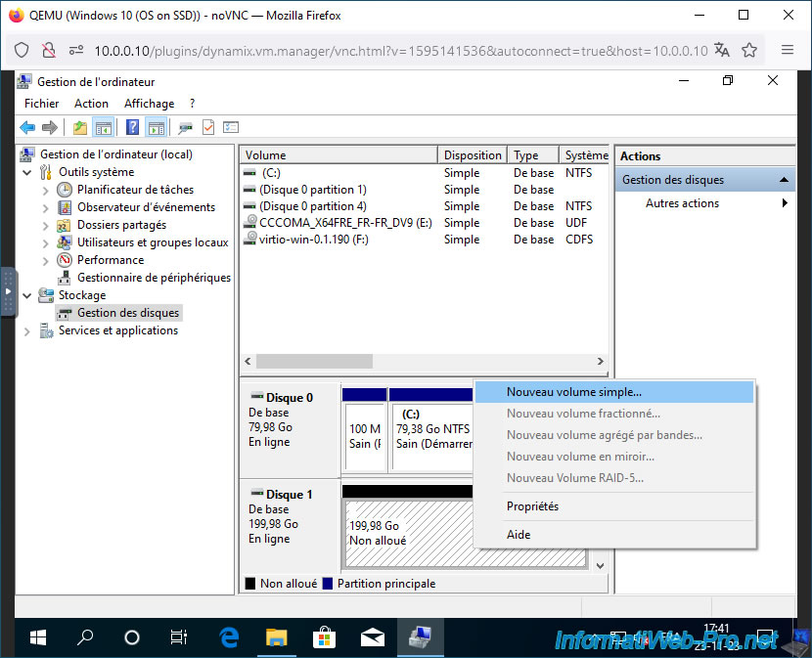This screenshot has width=812, height=658.
Task: Select Utilisateurs et groupes locaux node
Action: pyautogui.click(x=153, y=242)
